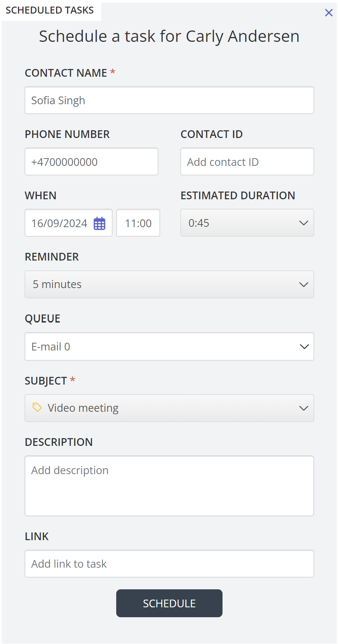Click the Contact Name field with Sofia Singh
Viewport: 338px width, 644px height.
(x=169, y=101)
